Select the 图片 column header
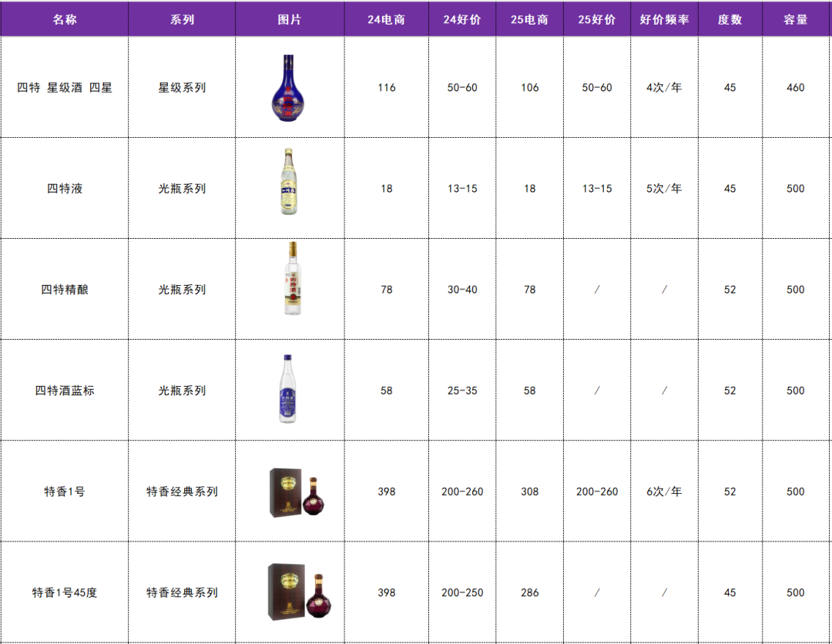This screenshot has height=644, width=832. point(290,19)
